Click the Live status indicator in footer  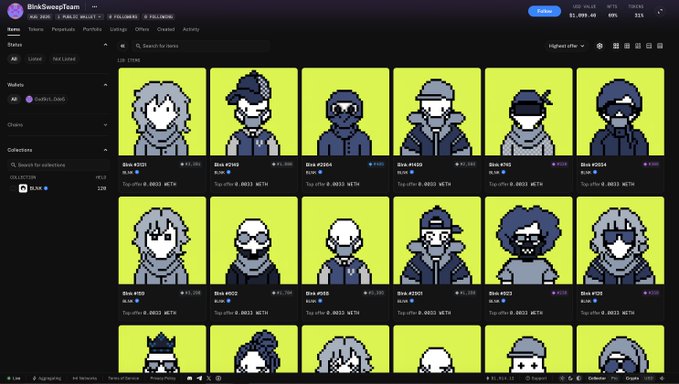pyautogui.click(x=14, y=378)
